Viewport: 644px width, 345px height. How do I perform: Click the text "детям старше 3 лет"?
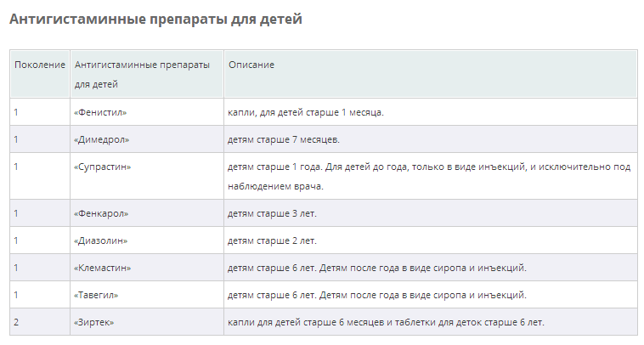coord(272,213)
